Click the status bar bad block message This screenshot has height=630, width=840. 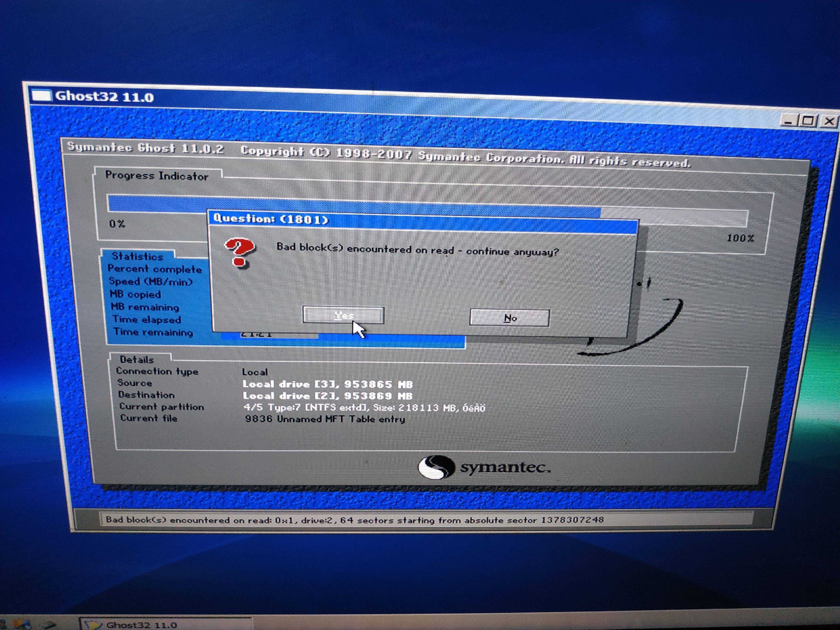(x=354, y=520)
